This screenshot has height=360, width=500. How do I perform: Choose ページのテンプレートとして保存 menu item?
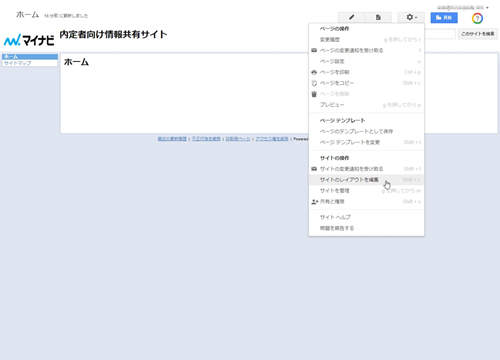(x=366, y=131)
